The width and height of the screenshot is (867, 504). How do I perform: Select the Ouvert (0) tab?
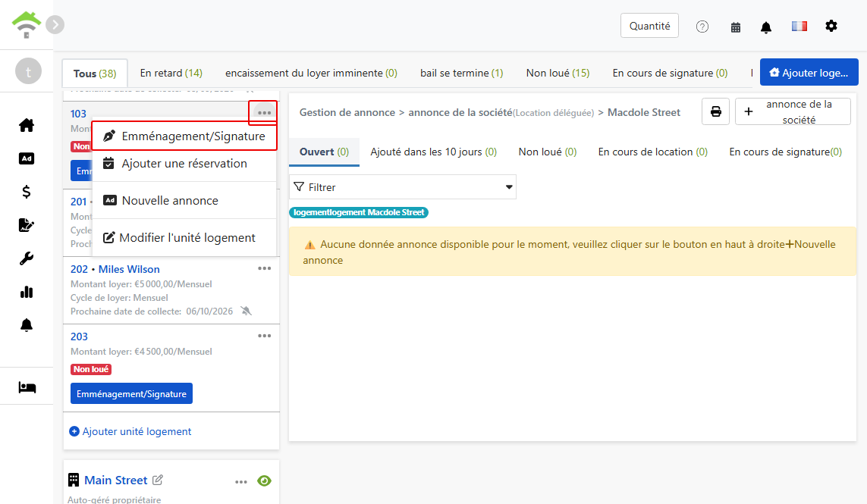click(x=324, y=152)
